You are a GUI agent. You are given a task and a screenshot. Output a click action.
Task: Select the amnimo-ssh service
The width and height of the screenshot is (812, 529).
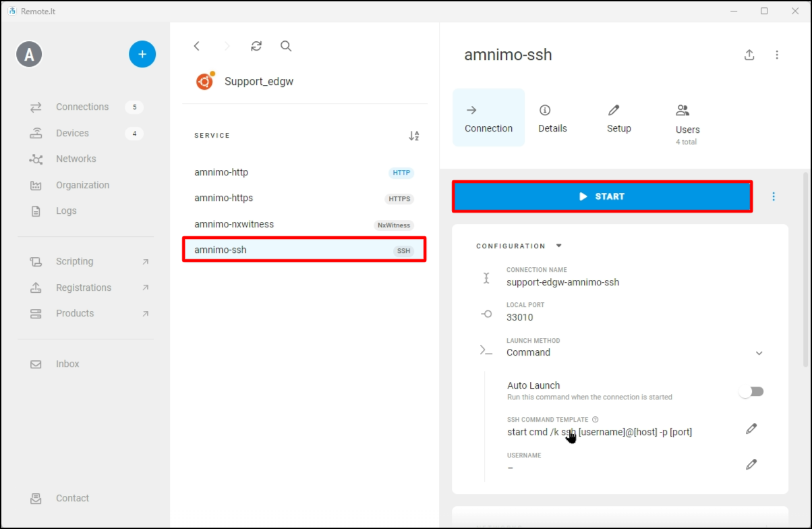click(x=304, y=250)
